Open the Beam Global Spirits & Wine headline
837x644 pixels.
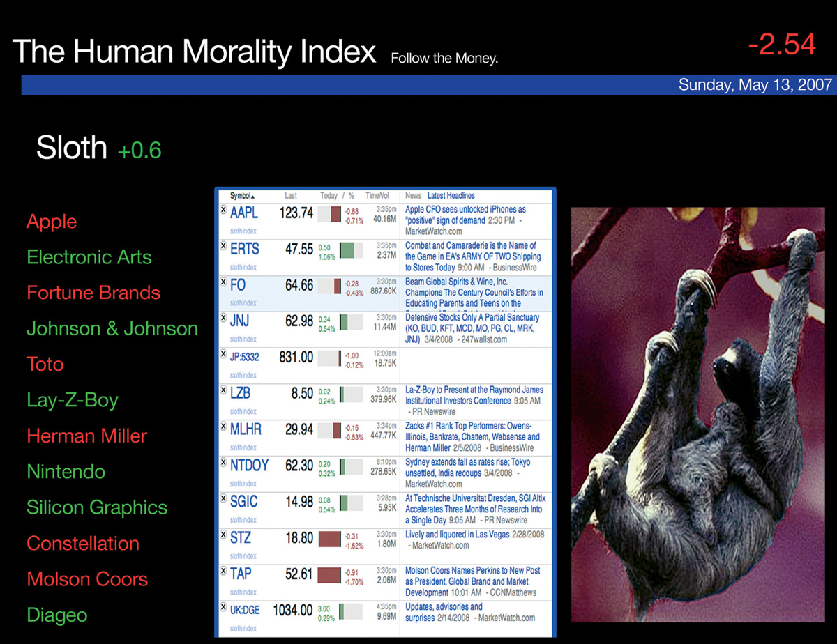pyautogui.click(x=474, y=293)
